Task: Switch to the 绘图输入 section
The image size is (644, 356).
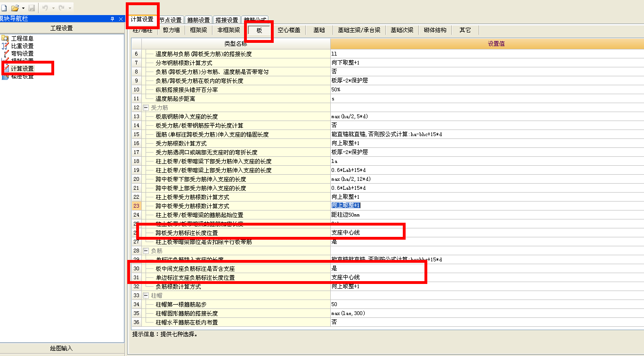Action: coord(62,348)
